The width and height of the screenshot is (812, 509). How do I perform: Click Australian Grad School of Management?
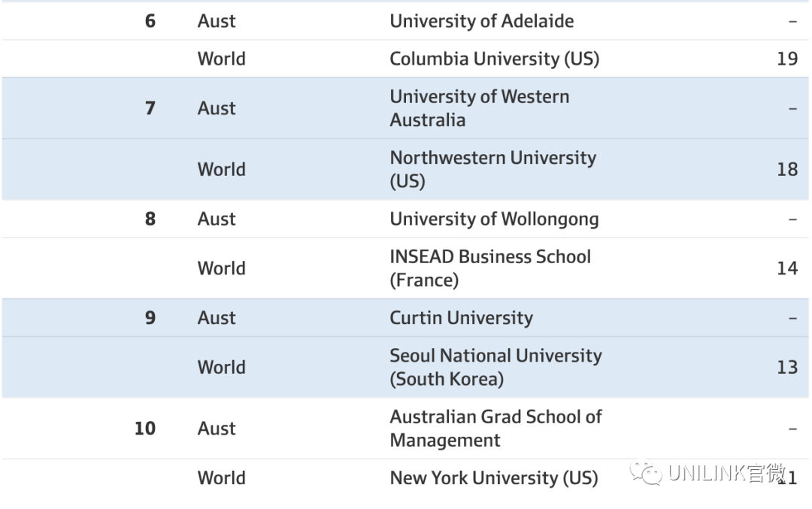coord(495,429)
